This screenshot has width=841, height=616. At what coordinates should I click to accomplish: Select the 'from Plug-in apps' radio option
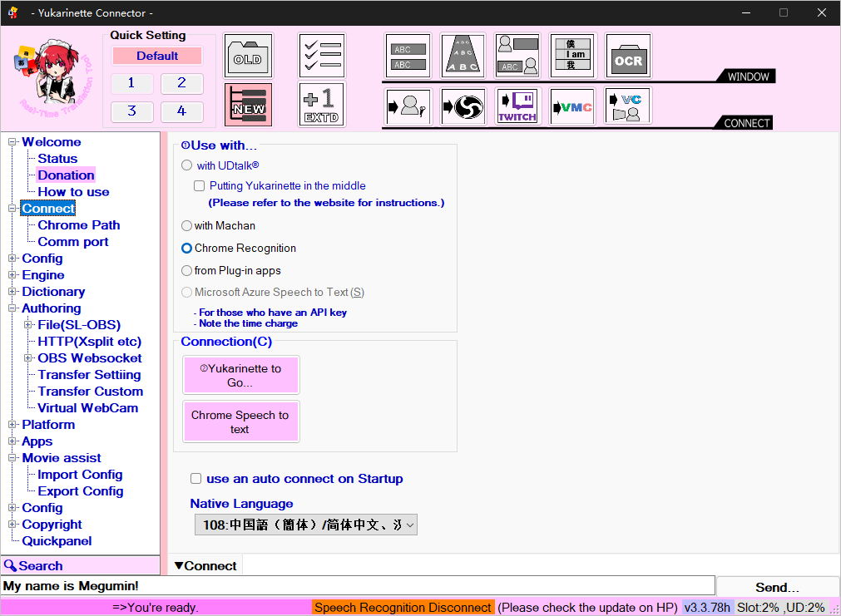[186, 271]
